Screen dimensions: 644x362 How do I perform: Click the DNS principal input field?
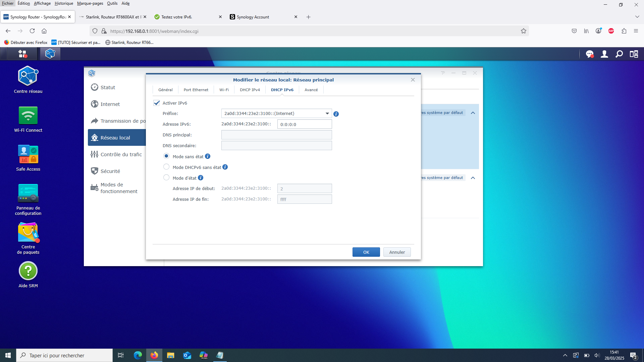[x=276, y=135]
